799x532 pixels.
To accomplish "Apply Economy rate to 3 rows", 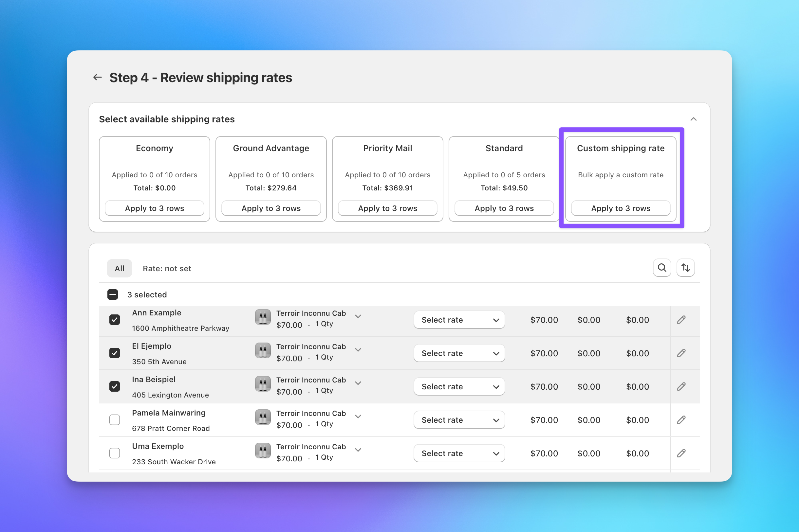I will 155,208.
